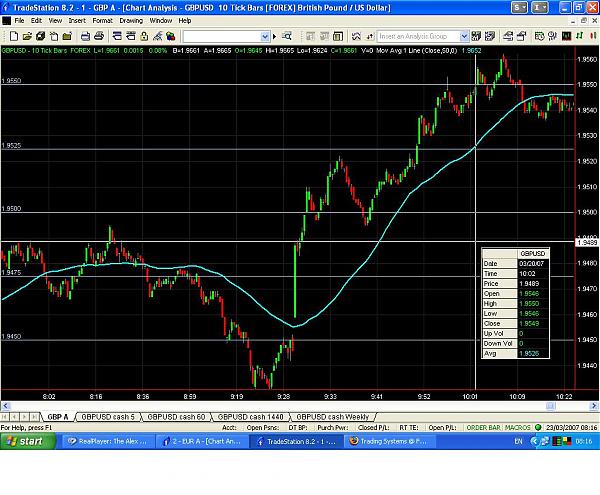Open the Format menu
This screenshot has height=495, width=600.
[102, 20]
